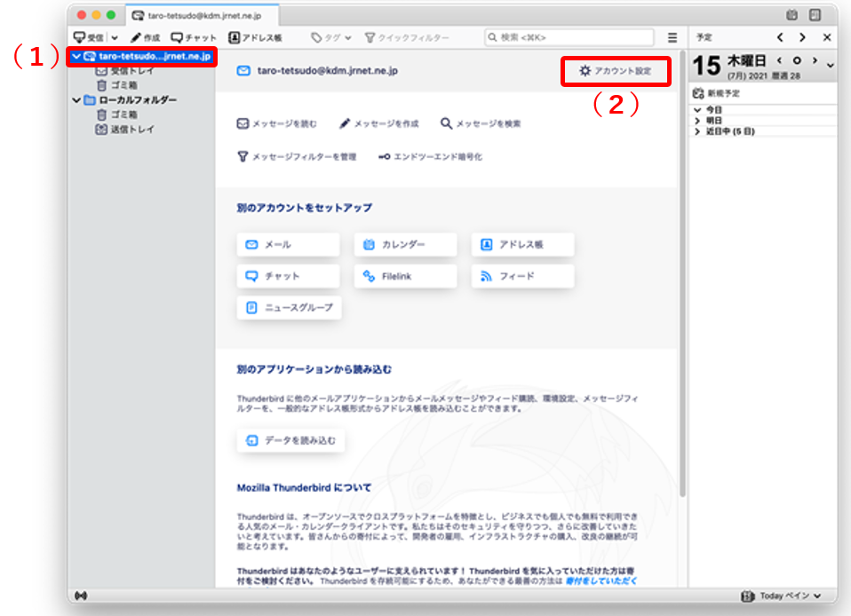This screenshot has width=851, height=616.
Task: Open the calendar tab icon at top right
Action: (791, 15)
